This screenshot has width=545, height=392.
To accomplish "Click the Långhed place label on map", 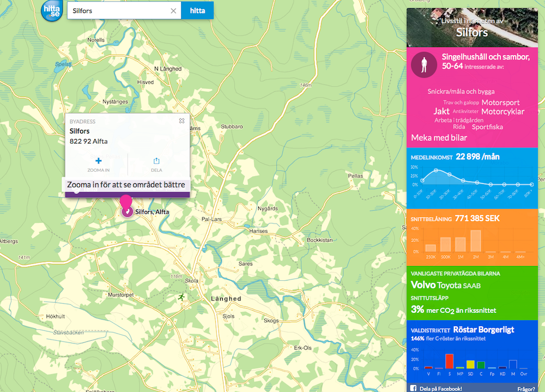I will [226, 299].
